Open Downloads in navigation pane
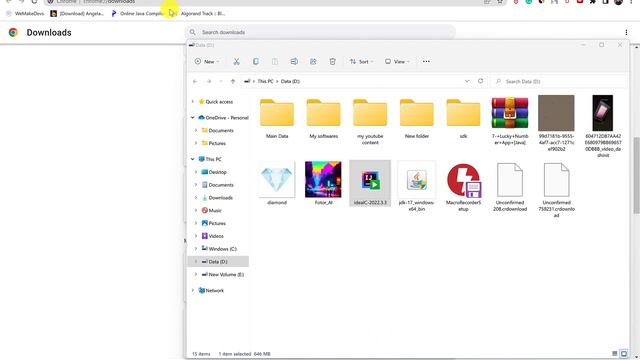The width and height of the screenshot is (640, 360). [220, 198]
